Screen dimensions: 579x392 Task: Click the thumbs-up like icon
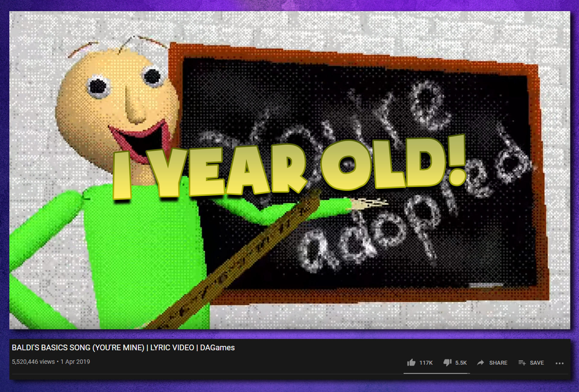coord(411,362)
